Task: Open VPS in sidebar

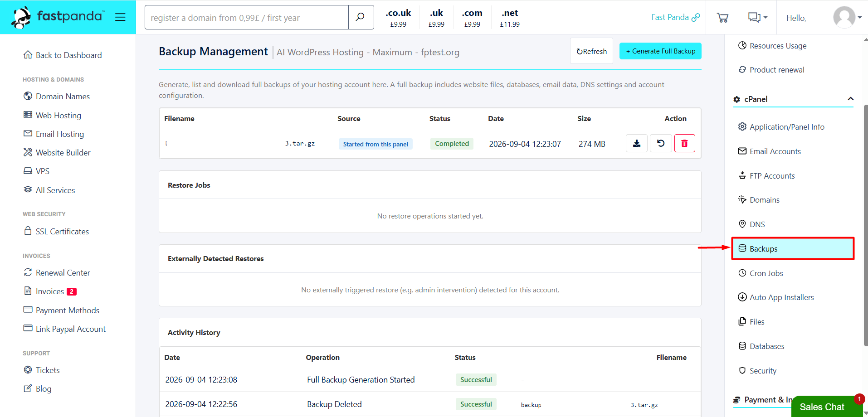Action: pyautogui.click(x=36, y=171)
